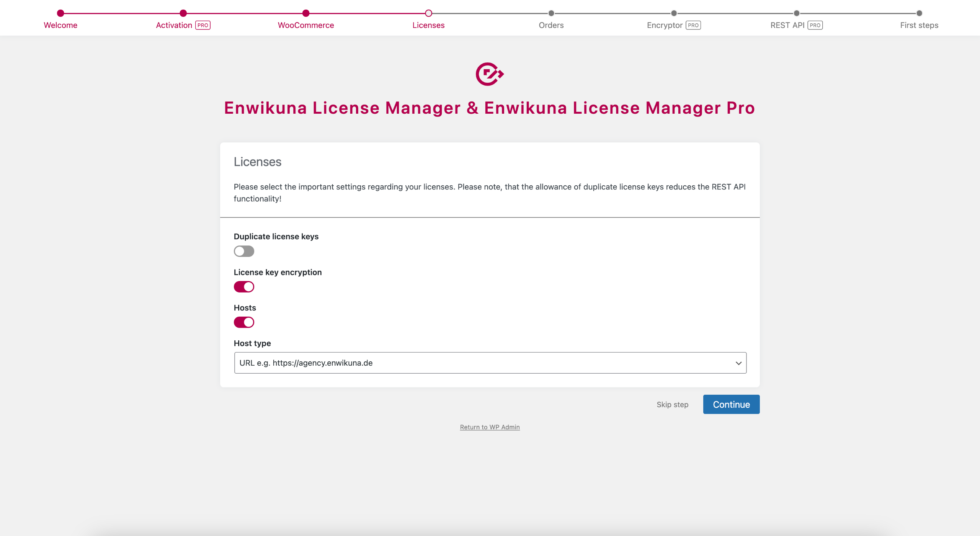Go to the WooCommerce step label
This screenshot has width=980, height=536.
point(306,25)
